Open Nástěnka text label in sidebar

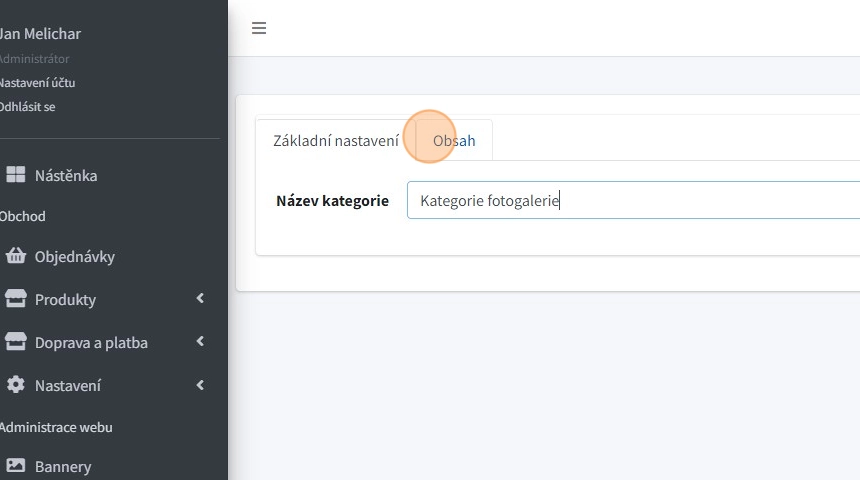coord(66,175)
